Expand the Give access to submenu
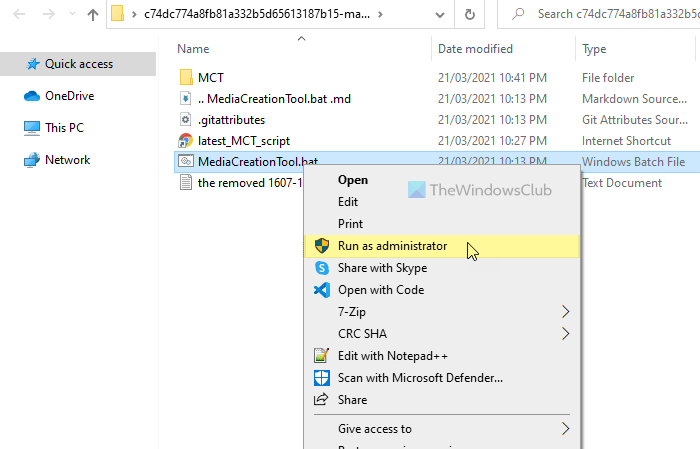 pos(566,429)
